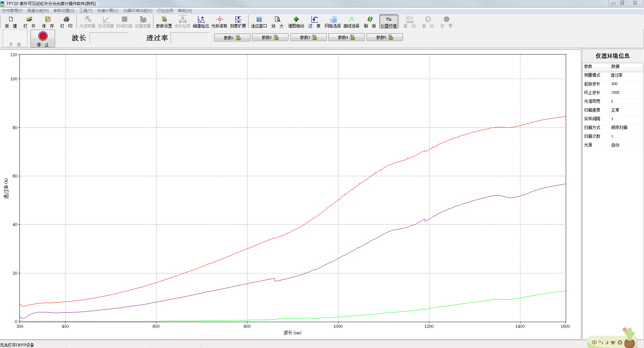
Task: Select the 终止波长 value 1500
Action: [615, 93]
